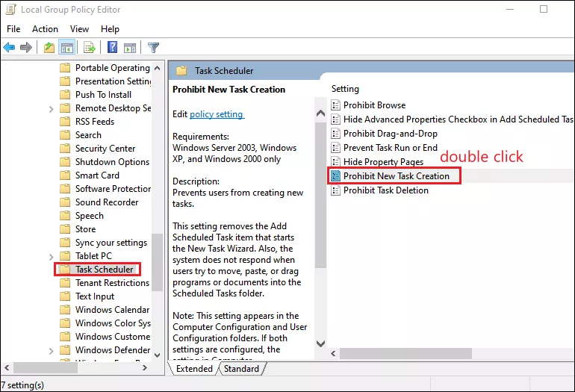Image resolution: width=575 pixels, height=392 pixels.
Task: Click the tree pane scroll left arrow
Action: (7, 367)
